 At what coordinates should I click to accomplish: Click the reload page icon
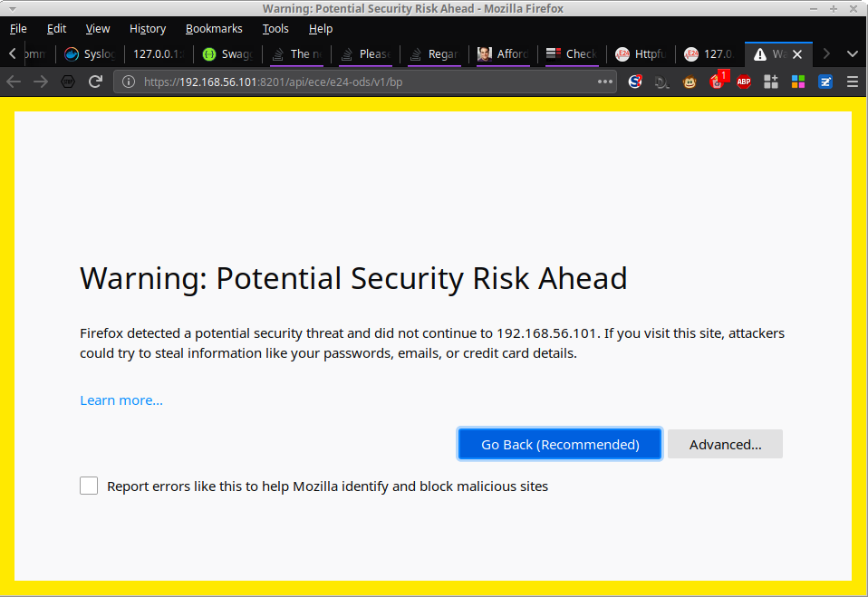pos(95,82)
